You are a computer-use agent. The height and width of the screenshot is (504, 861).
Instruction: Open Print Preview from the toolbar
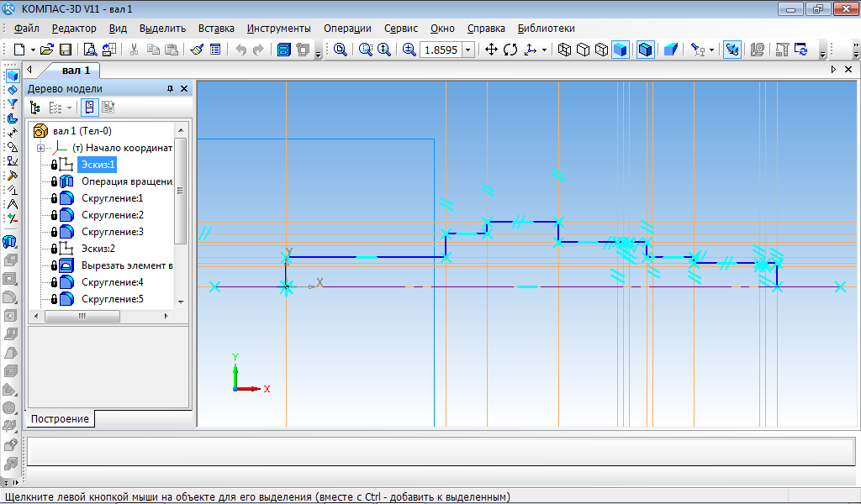pos(90,50)
